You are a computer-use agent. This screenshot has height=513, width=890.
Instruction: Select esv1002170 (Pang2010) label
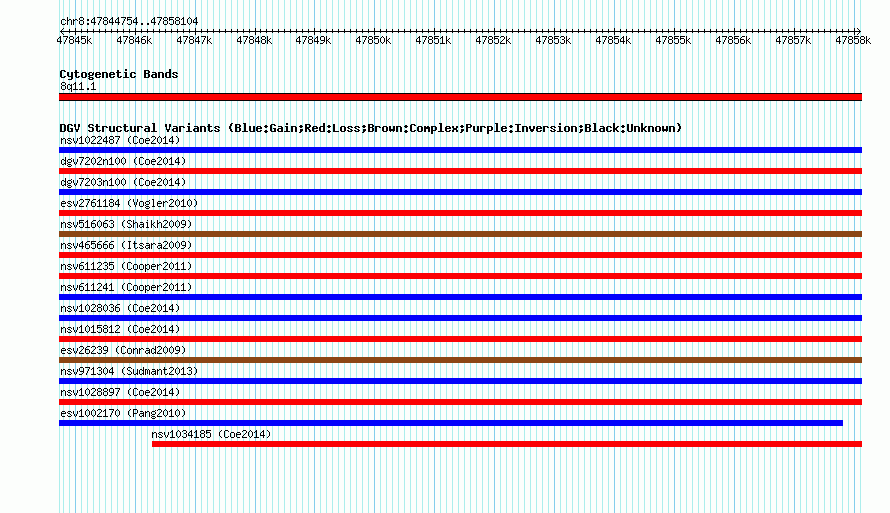[123, 413]
